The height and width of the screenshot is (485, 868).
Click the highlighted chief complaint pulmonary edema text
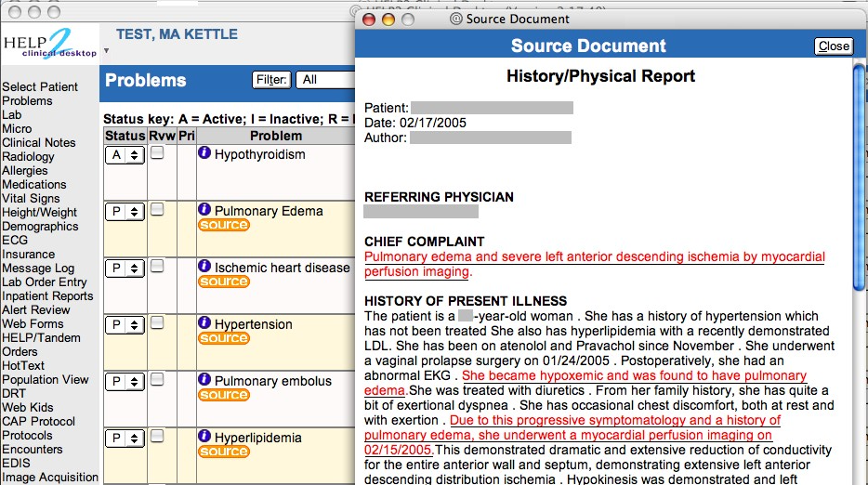point(595,264)
